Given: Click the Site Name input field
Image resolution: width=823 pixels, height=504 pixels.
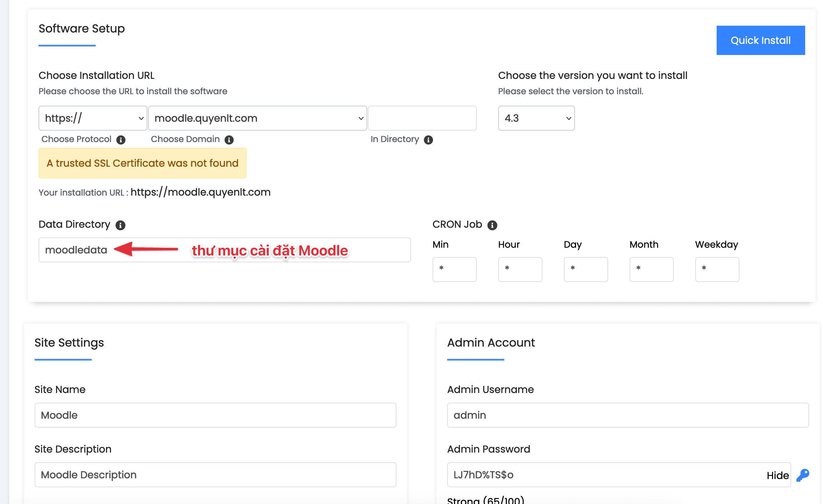Looking at the screenshot, I should [215, 415].
